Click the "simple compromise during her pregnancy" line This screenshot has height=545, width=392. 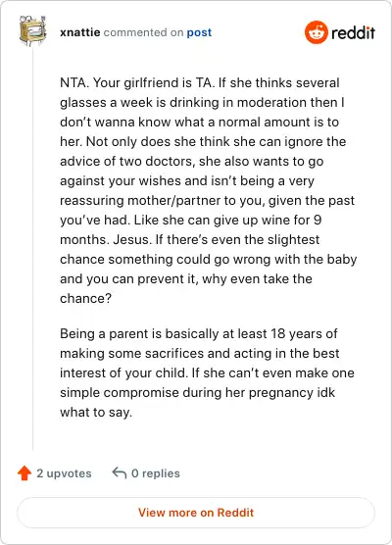(197, 393)
